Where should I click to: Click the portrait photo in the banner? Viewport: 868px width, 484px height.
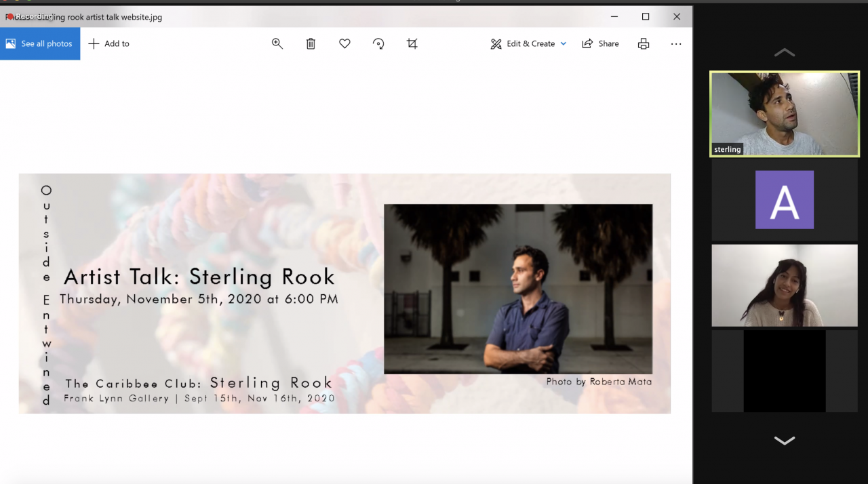click(518, 289)
